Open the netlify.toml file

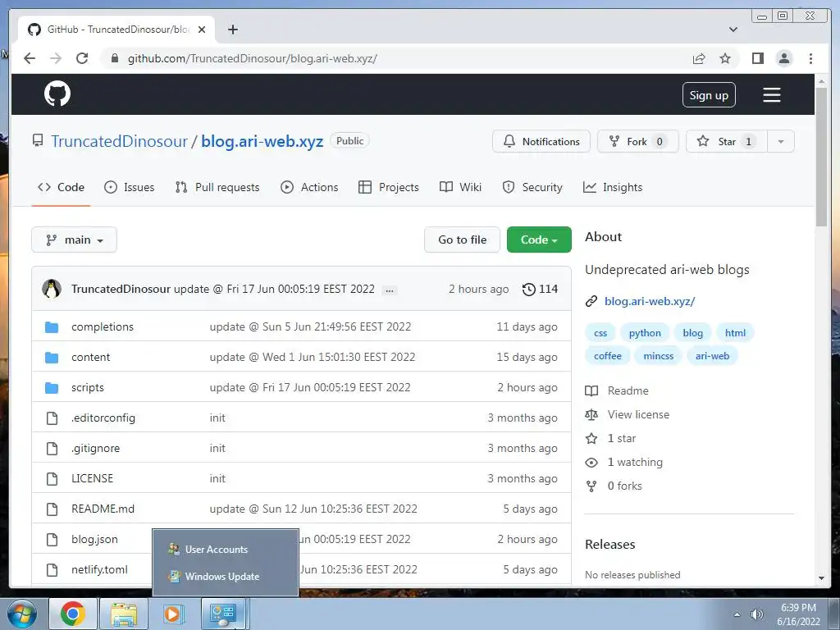click(99, 569)
